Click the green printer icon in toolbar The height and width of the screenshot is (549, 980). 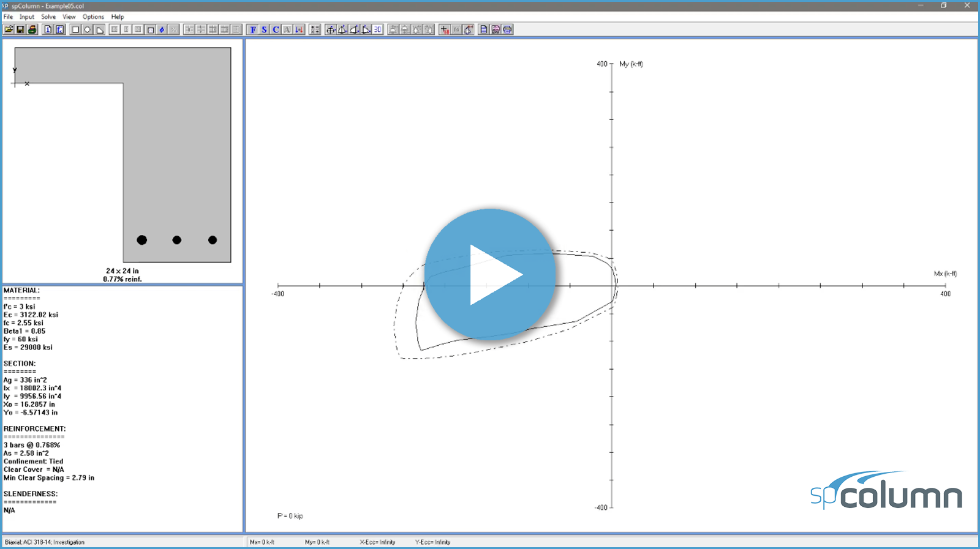tap(32, 29)
